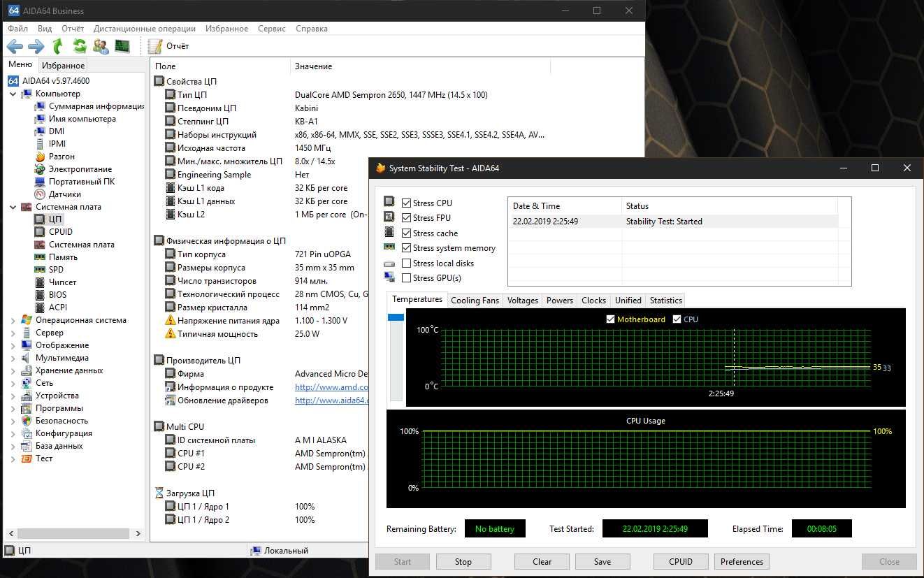Image resolution: width=924 pixels, height=578 pixels.
Task: Expand the Отображение tree node
Action: pos(13,345)
